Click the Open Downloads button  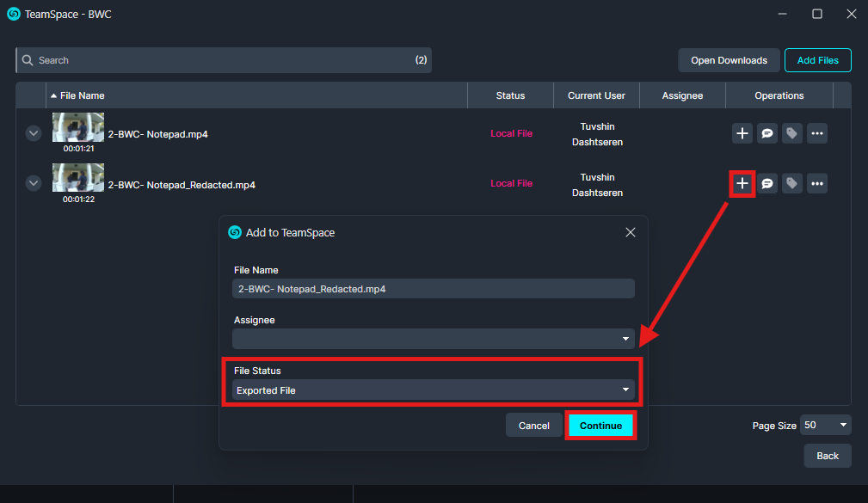pyautogui.click(x=729, y=60)
